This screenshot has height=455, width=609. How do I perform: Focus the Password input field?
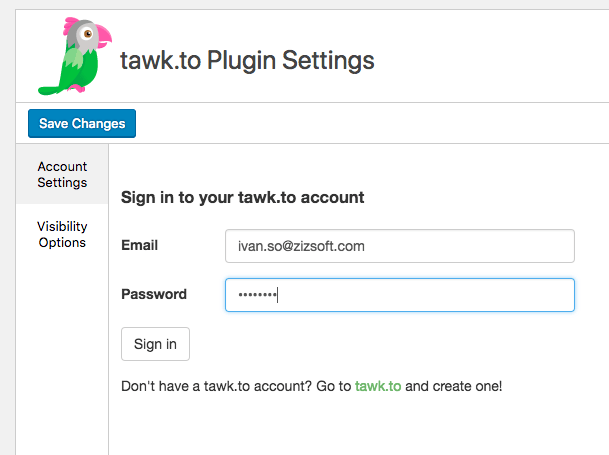[400, 295]
